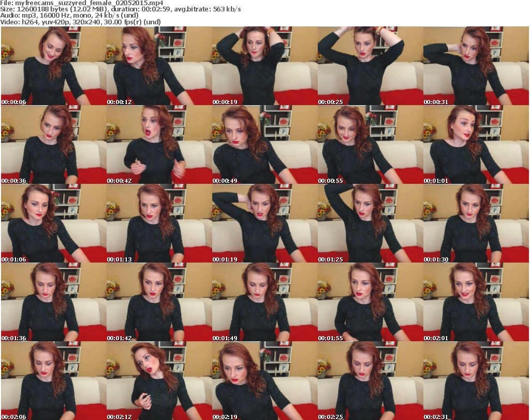Select the thumbnail timestamped 00:00:19
This screenshot has width=530, height=420.
click(264, 66)
